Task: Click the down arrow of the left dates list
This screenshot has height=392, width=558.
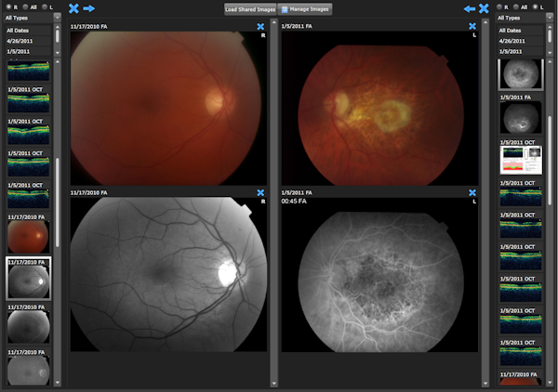Action: pyautogui.click(x=58, y=53)
